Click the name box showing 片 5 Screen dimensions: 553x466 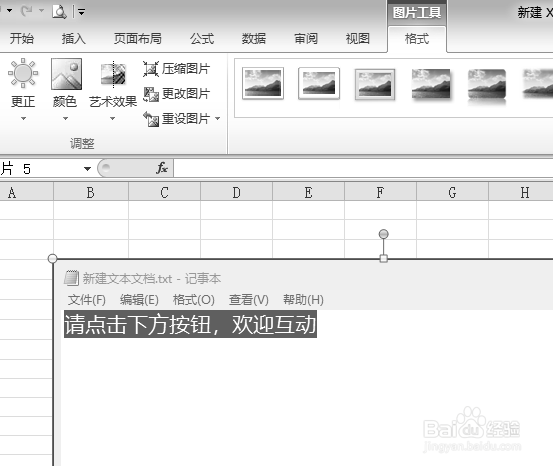pyautogui.click(x=41, y=169)
